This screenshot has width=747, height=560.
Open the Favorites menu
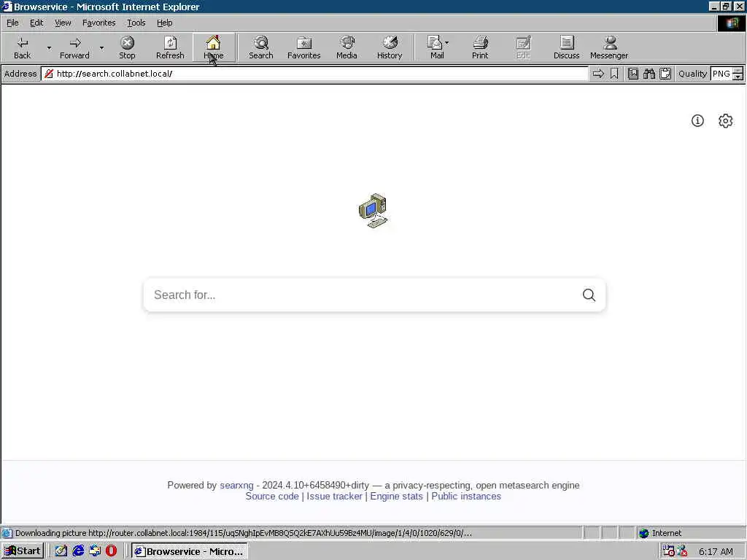point(98,23)
